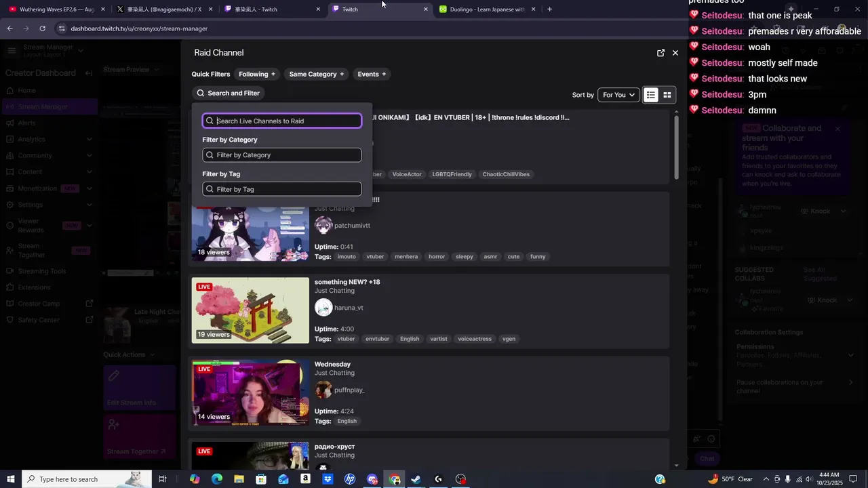Image resolution: width=868 pixels, height=488 pixels.
Task: Open the volume control in system tray
Action: pyautogui.click(x=810, y=479)
